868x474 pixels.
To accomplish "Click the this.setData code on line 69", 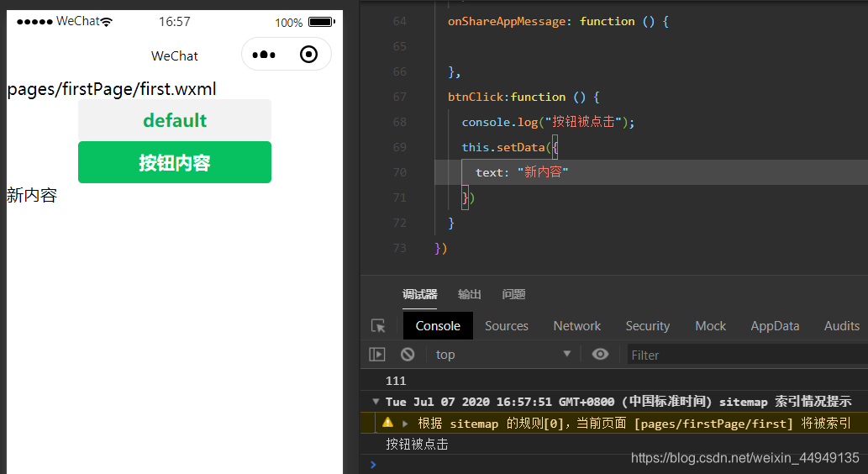I will coord(510,147).
